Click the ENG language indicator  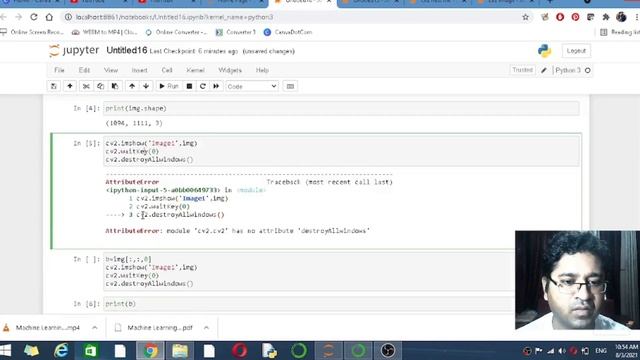click(x=601, y=351)
